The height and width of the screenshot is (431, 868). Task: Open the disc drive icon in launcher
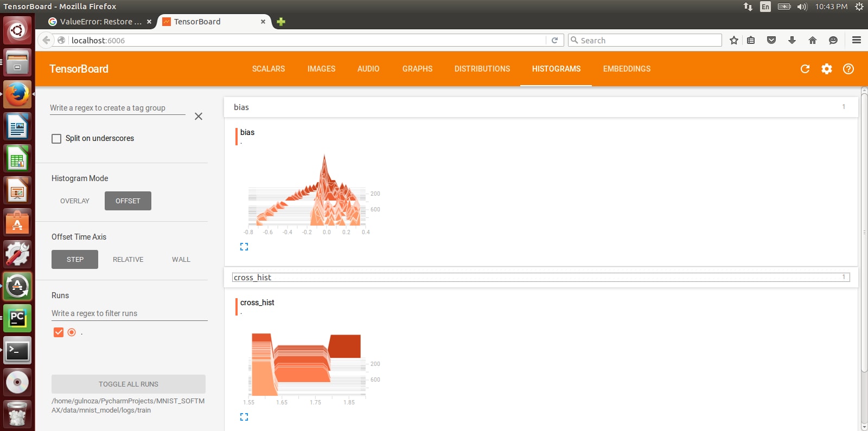pos(17,382)
